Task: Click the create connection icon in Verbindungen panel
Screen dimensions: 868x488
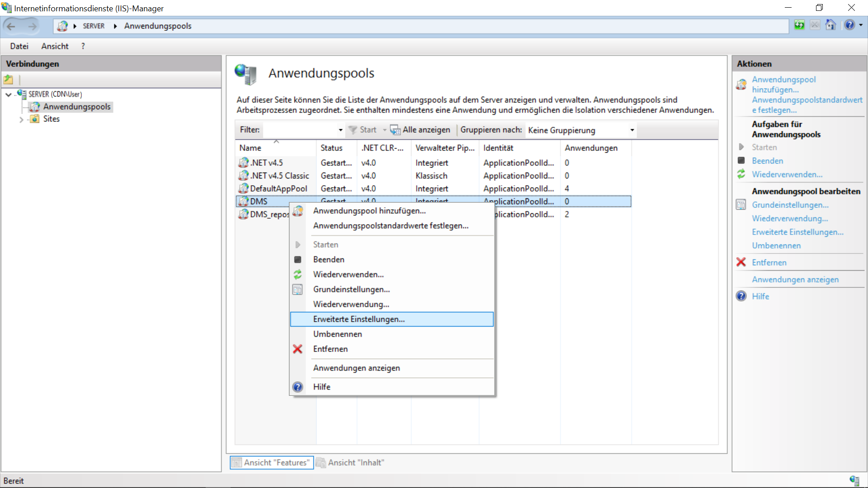Action: 9,80
